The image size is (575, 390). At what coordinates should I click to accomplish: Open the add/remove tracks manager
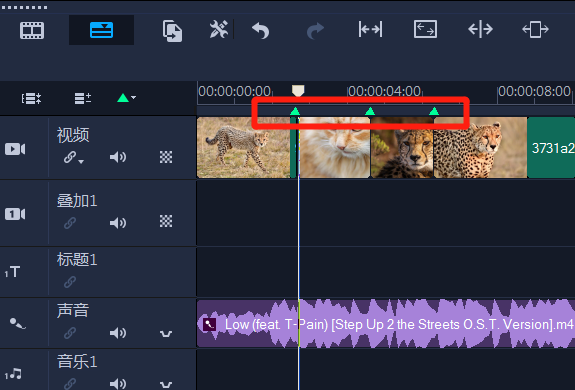(83, 98)
